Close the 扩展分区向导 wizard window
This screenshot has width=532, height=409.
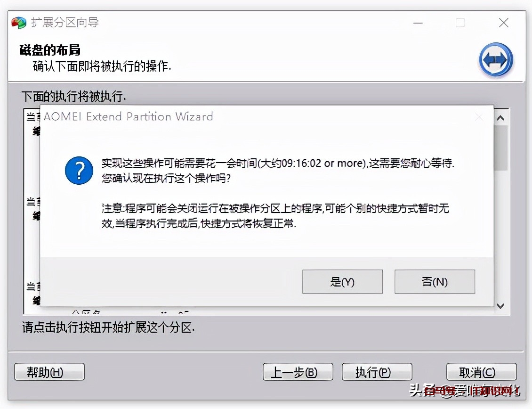503,23
